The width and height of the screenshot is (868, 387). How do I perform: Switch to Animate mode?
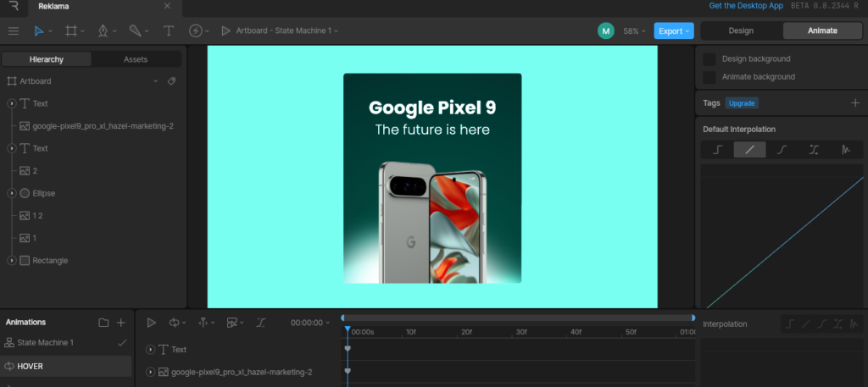[822, 31]
